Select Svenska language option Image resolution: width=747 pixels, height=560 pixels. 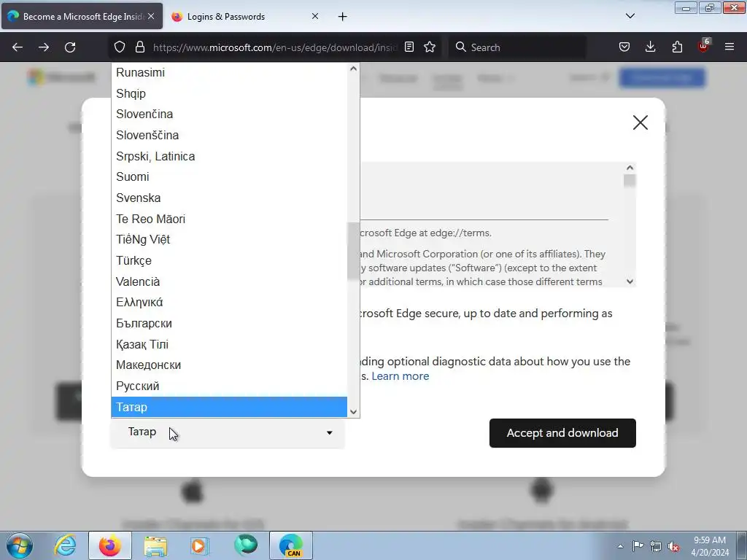[229, 198]
